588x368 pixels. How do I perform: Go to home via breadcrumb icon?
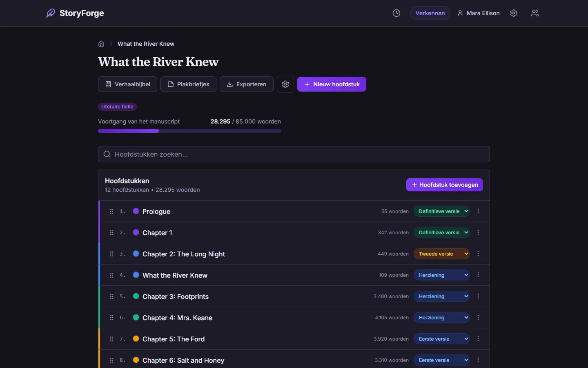[101, 44]
